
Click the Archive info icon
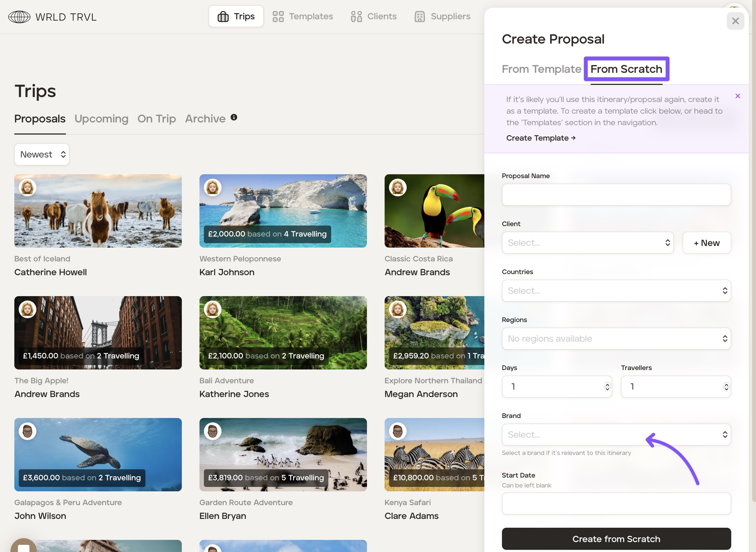(234, 117)
